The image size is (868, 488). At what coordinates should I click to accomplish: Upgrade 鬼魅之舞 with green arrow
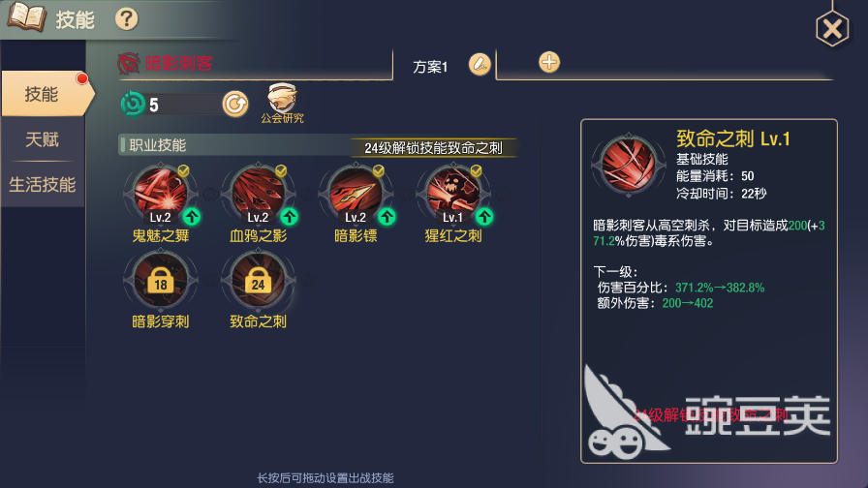[192, 216]
